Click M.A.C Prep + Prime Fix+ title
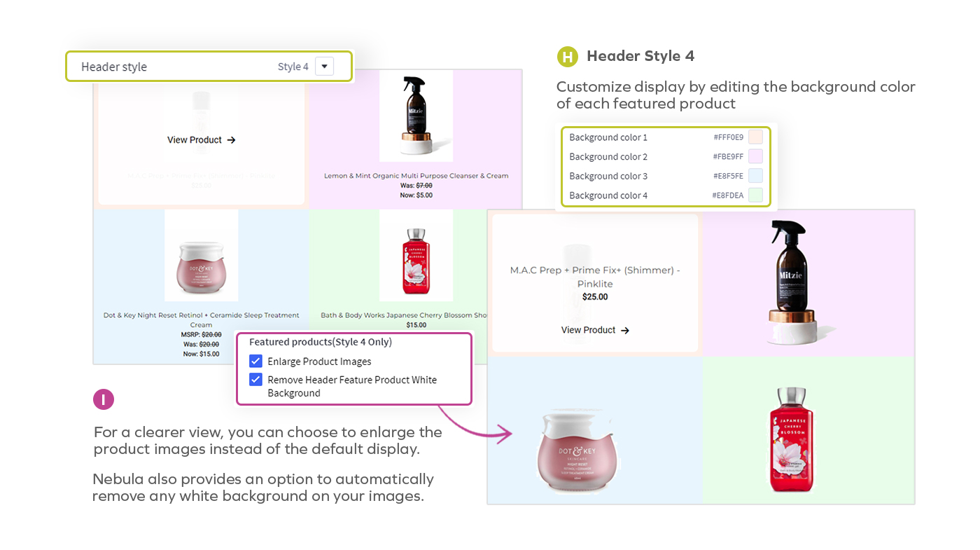The height and width of the screenshot is (550, 980). point(596,277)
